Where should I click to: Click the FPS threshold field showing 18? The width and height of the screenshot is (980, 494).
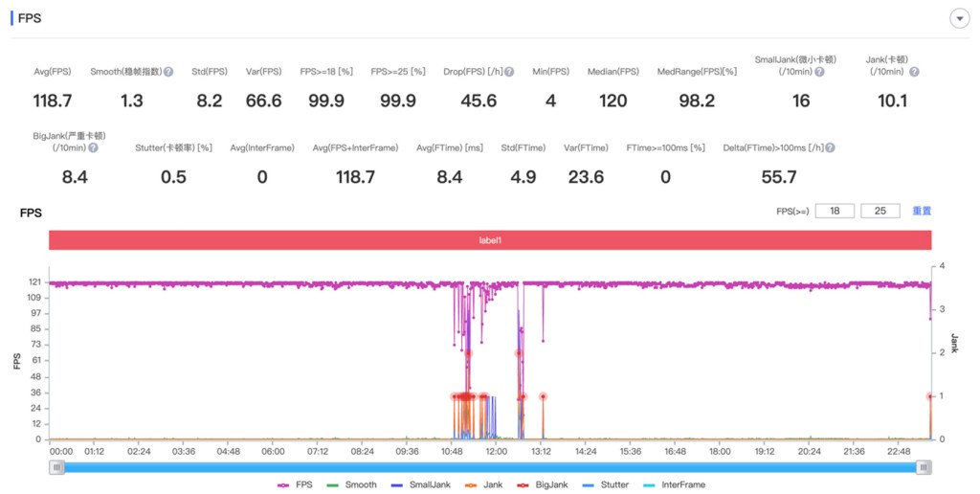point(835,211)
